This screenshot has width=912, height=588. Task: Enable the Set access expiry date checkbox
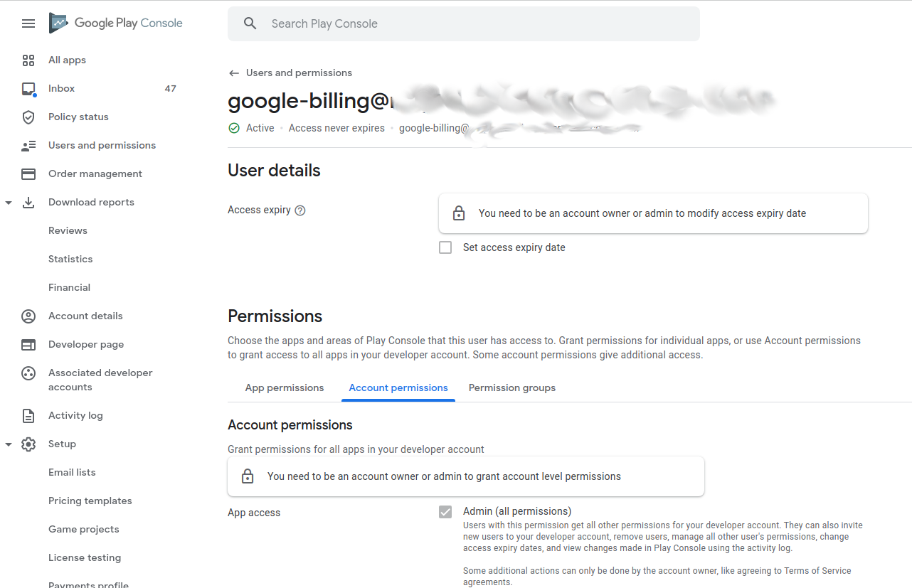pos(445,247)
